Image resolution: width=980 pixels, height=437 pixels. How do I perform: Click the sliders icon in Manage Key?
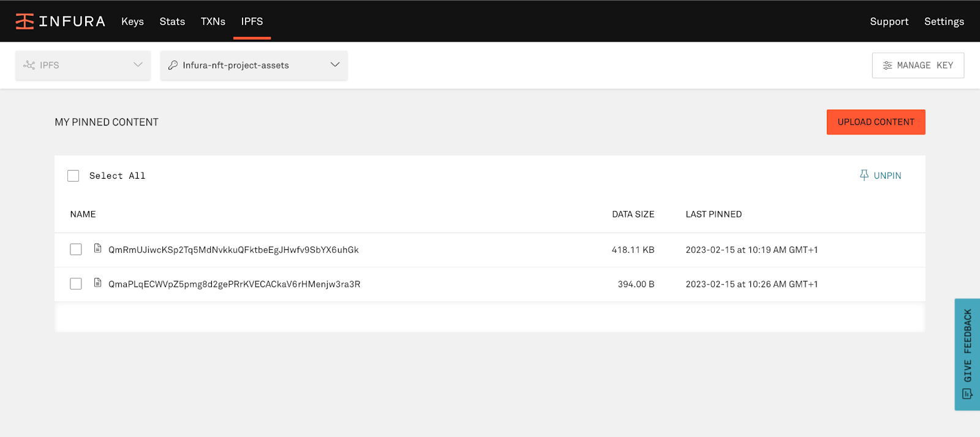click(x=887, y=65)
